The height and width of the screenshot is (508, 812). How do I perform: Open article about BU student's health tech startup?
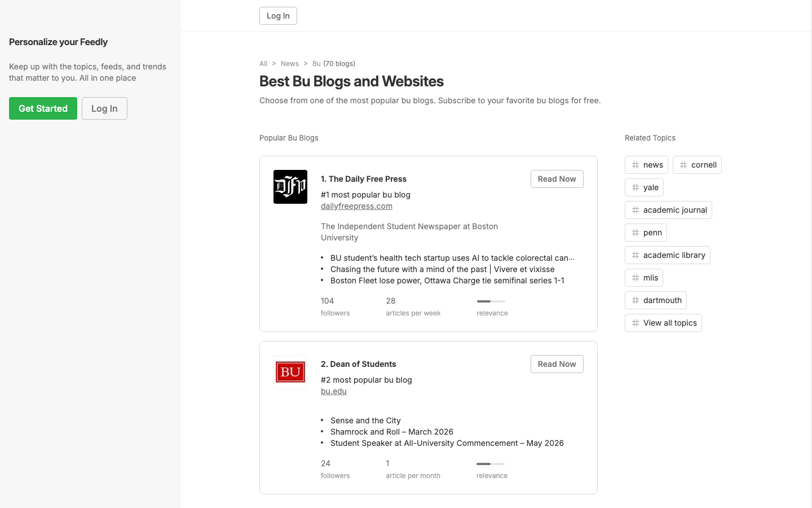tap(452, 258)
